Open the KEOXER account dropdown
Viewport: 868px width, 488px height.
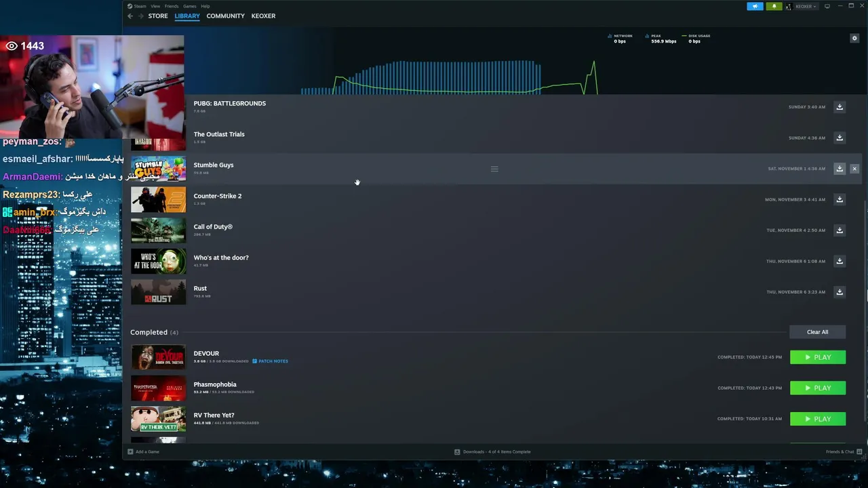(x=803, y=6)
